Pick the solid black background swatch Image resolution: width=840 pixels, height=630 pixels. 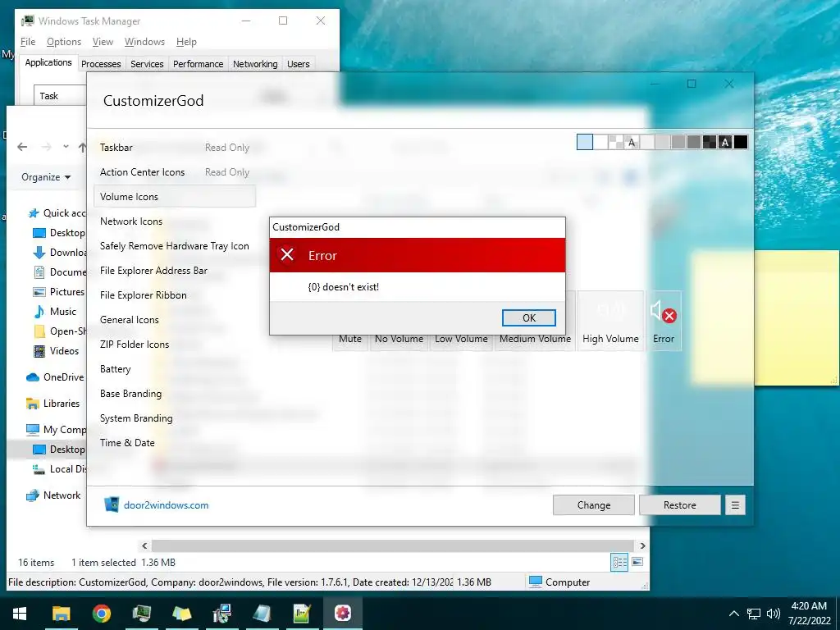pyautogui.click(x=741, y=142)
